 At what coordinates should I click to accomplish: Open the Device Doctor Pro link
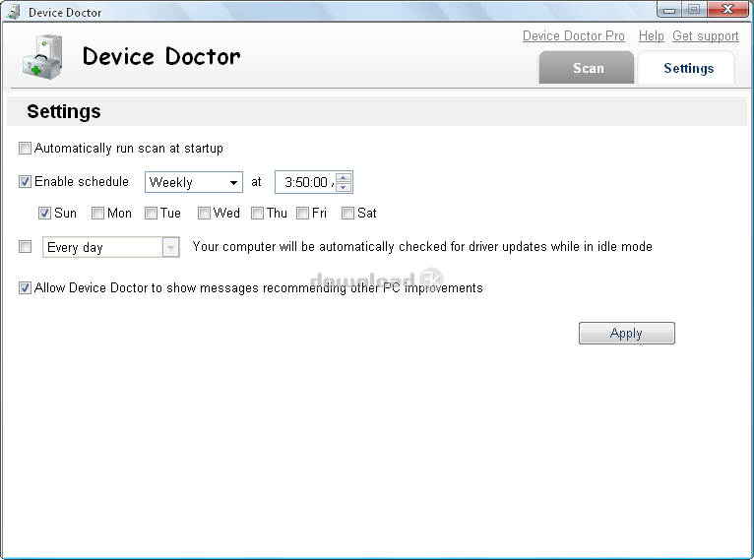(x=574, y=36)
